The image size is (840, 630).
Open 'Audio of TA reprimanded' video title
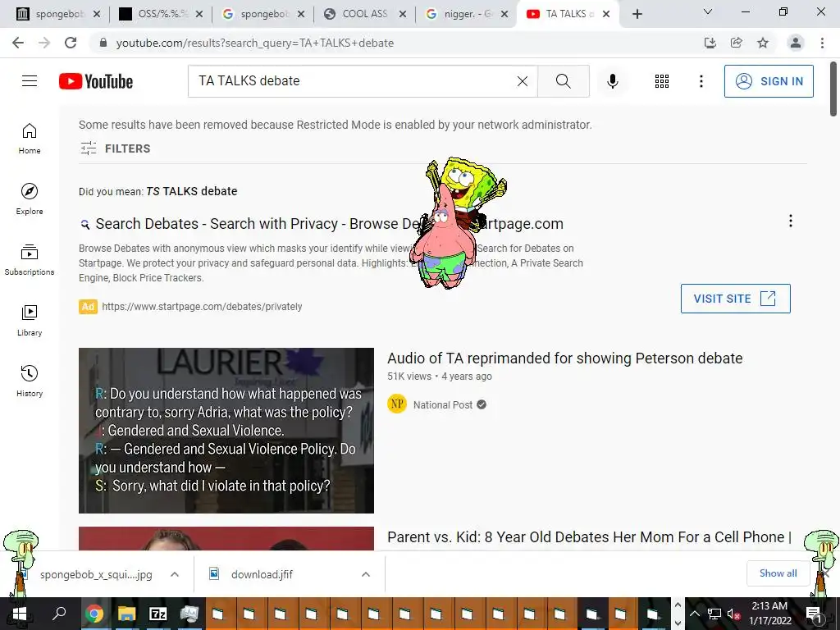tap(564, 358)
